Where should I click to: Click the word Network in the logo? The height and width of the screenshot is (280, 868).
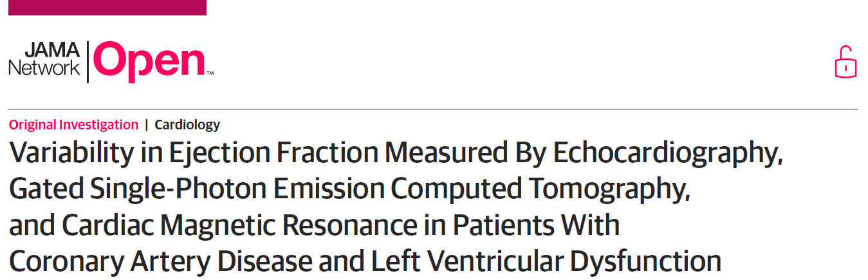[x=44, y=68]
